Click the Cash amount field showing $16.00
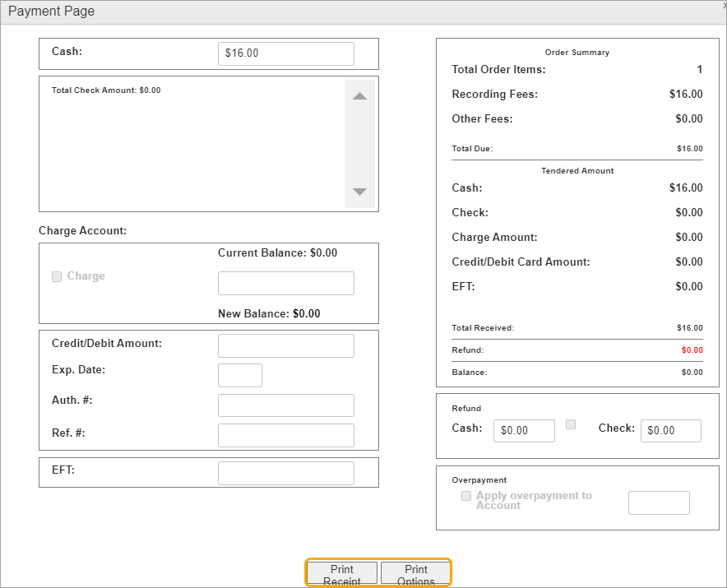 tap(285, 53)
